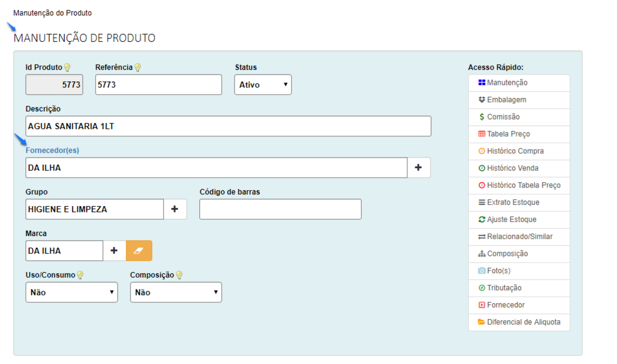The image size is (617, 364).
Task: Open the Composição dropdown set to Não
Action: pyautogui.click(x=176, y=293)
